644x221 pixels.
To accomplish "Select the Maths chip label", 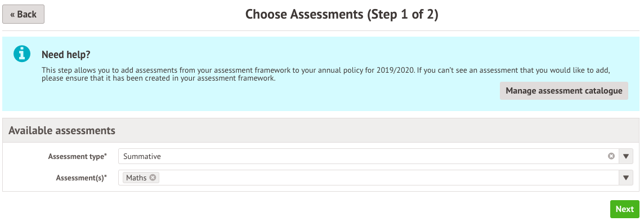I will point(136,178).
